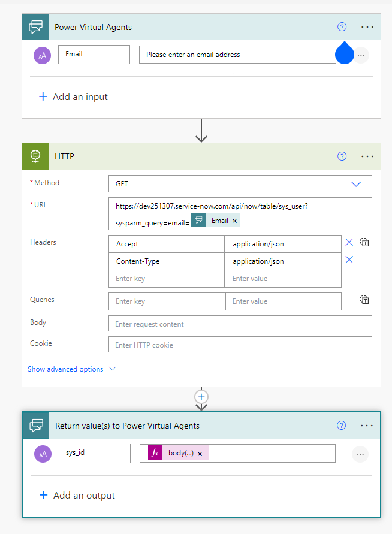This screenshot has height=534, width=392.
Task: Click the Power Virtual Agents trigger icon
Action: click(35, 27)
